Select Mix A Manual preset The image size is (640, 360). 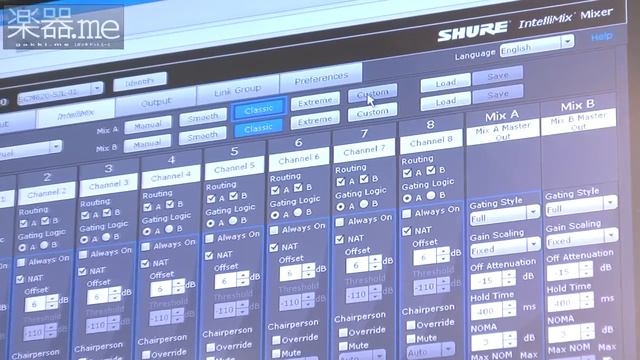point(148,125)
